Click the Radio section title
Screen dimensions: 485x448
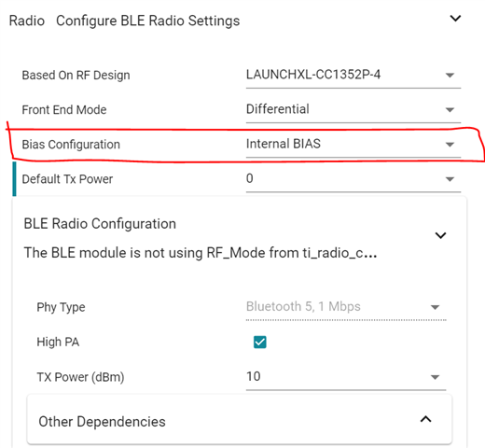[27, 21]
